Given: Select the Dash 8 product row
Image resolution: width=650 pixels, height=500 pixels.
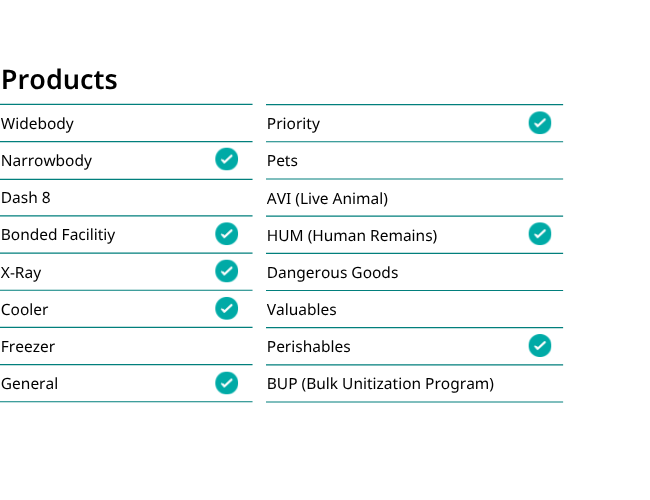Looking at the screenshot, I should pyautogui.click(x=126, y=198).
